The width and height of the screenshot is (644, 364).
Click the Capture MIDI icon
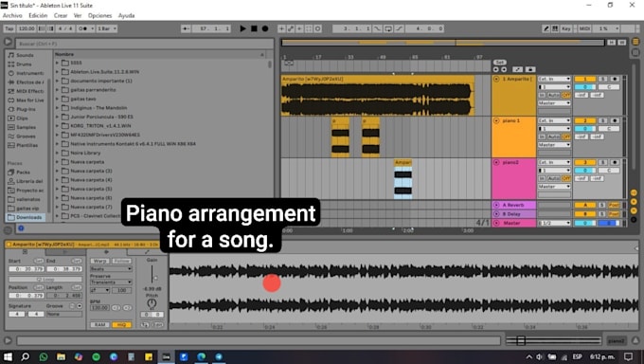point(309,28)
